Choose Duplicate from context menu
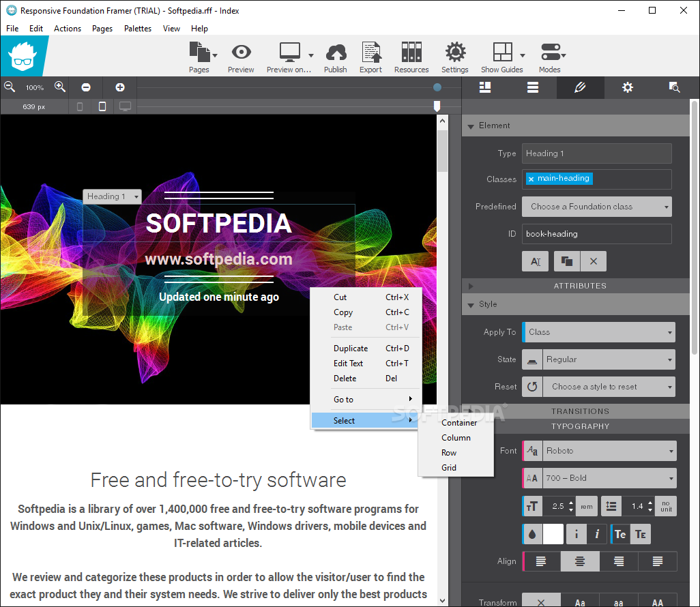The height and width of the screenshot is (607, 700). 366,349
